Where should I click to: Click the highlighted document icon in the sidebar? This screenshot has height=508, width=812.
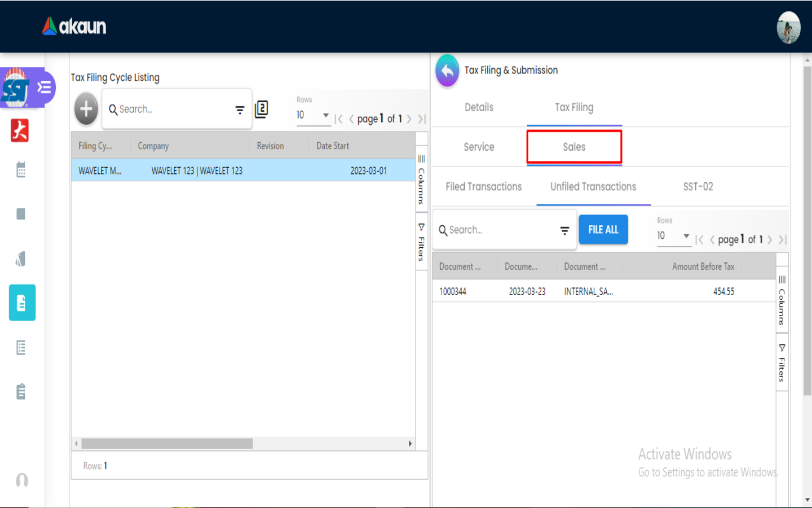(x=22, y=303)
